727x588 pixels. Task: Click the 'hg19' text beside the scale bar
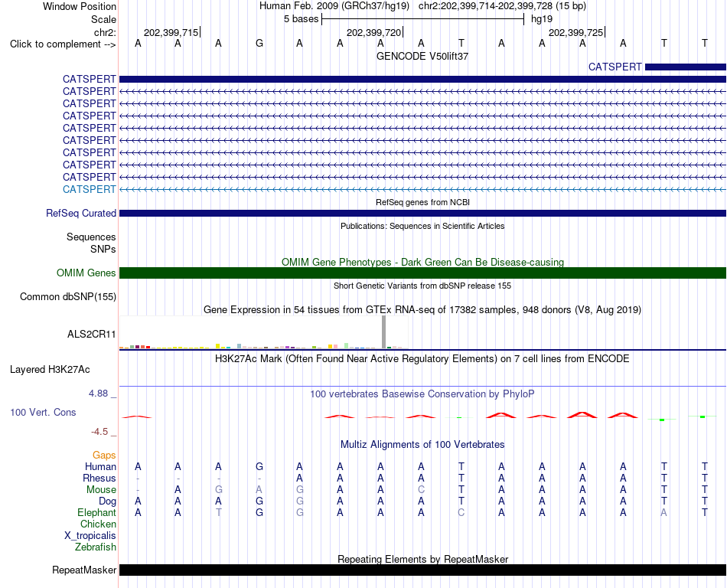(542, 19)
